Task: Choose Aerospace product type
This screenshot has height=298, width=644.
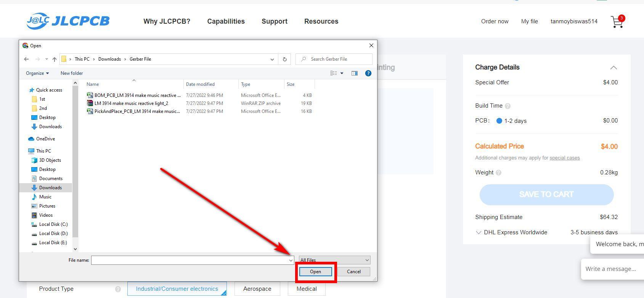Action: [257, 289]
